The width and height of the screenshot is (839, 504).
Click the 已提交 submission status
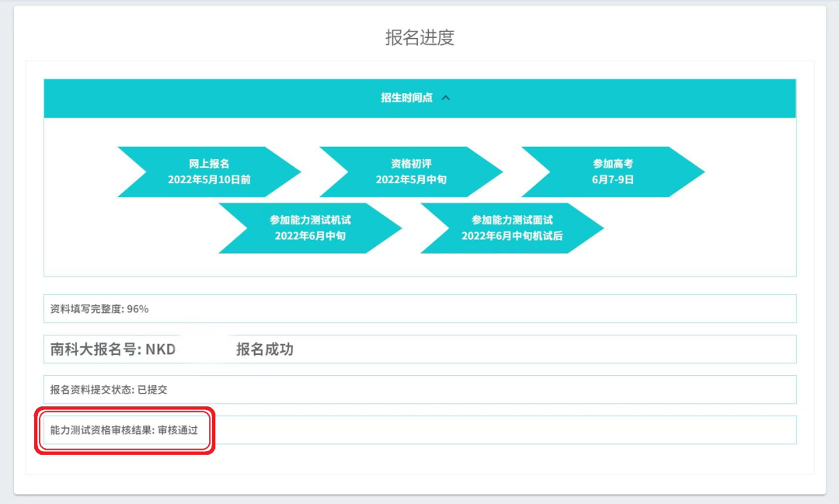(x=152, y=390)
